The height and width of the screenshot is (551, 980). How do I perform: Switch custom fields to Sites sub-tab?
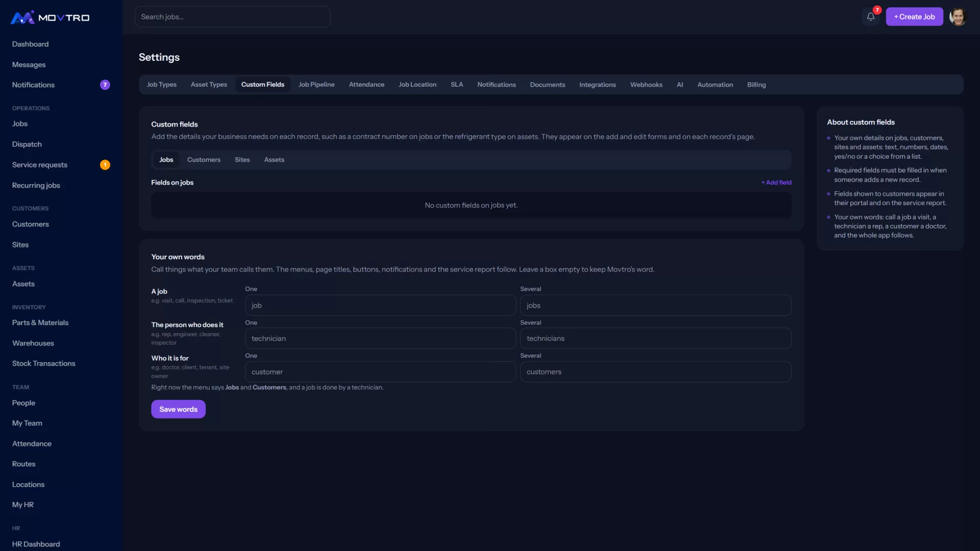[242, 160]
